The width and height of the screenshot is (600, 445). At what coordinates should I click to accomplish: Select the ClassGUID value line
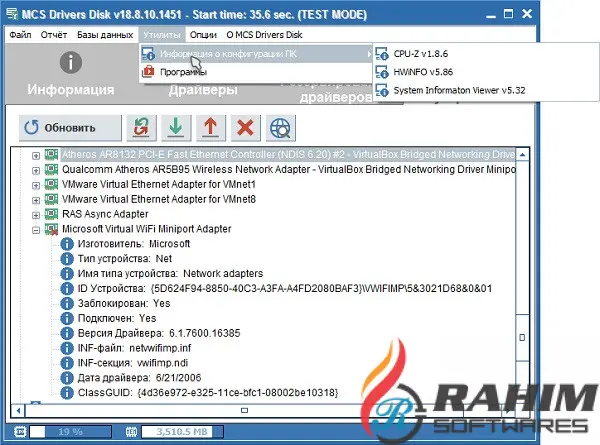tap(208, 393)
